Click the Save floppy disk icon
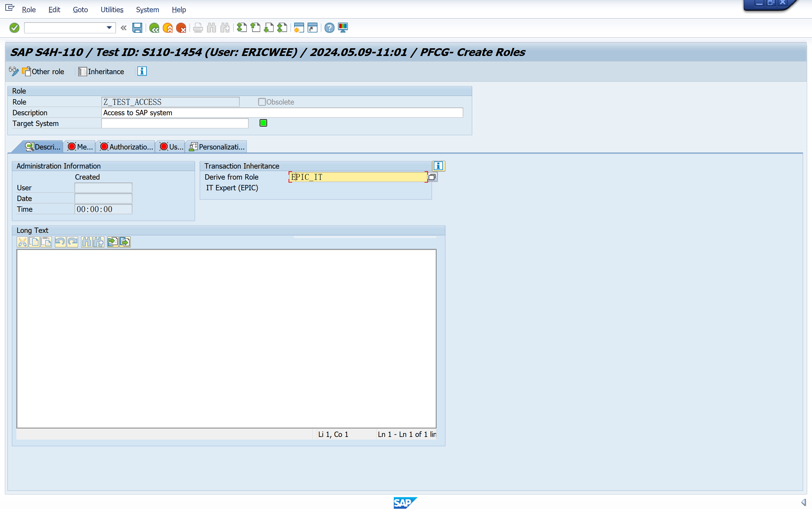The image size is (812, 509). point(137,28)
